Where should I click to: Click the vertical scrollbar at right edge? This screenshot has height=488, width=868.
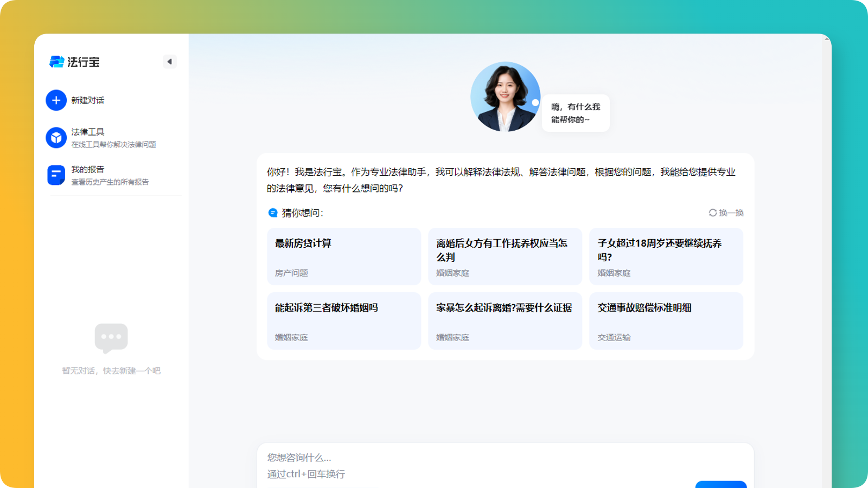click(827, 260)
